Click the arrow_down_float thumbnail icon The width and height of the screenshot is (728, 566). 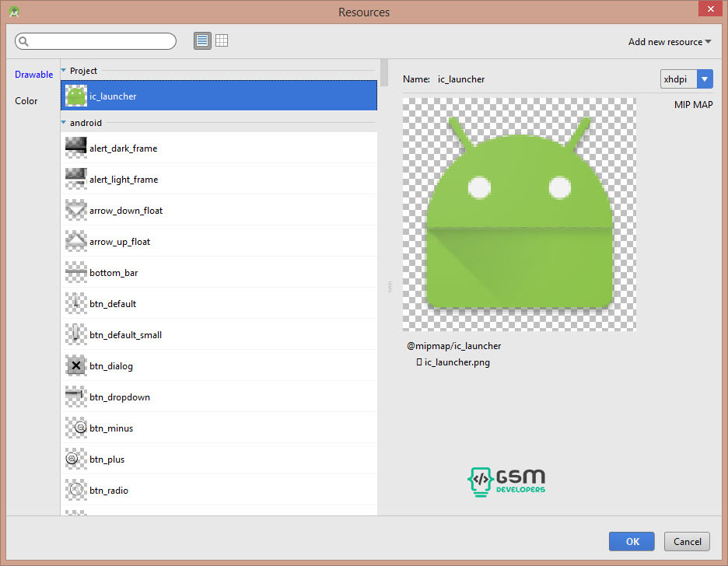(76, 210)
